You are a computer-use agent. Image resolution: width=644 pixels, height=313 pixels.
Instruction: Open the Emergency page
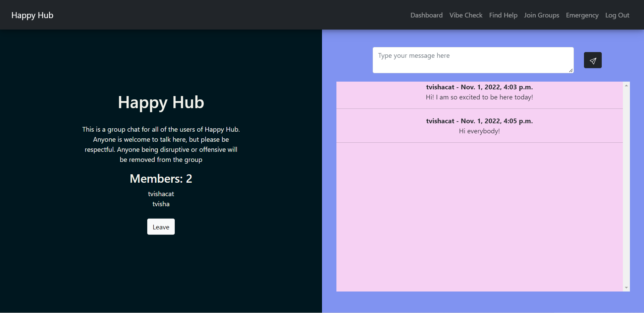pos(582,15)
